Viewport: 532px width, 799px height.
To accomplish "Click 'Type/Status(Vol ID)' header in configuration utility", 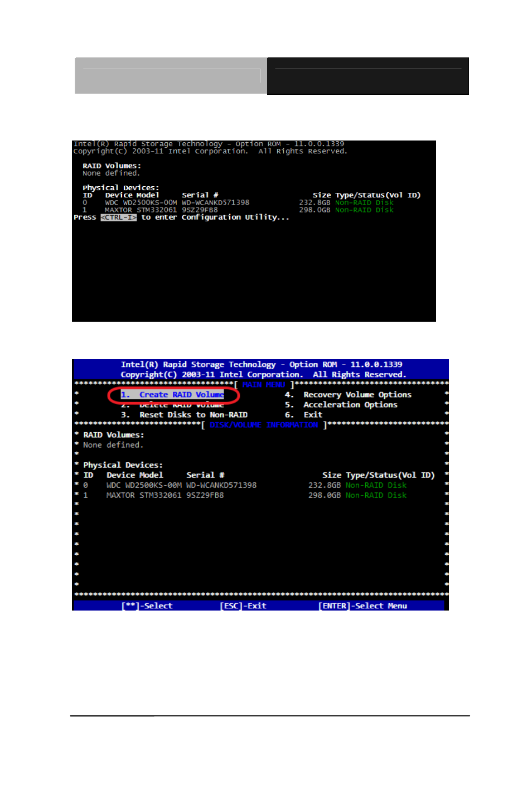I will pos(390,475).
